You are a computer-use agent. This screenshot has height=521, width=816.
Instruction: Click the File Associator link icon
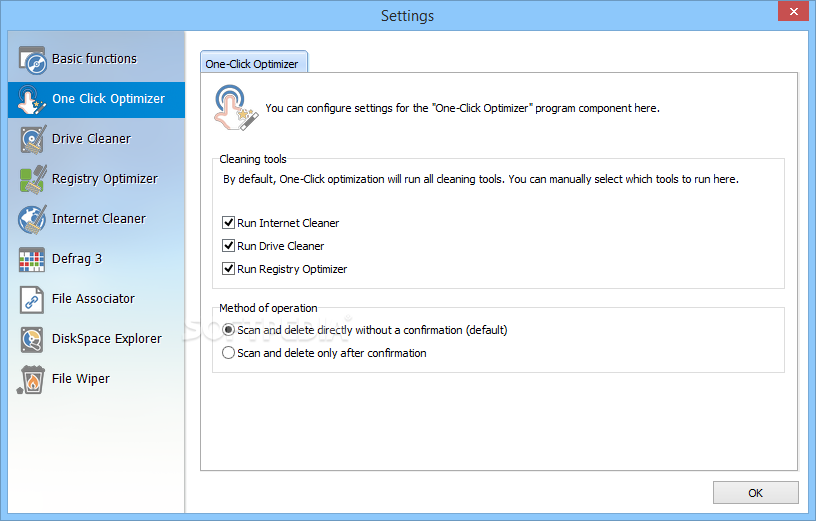click(32, 299)
